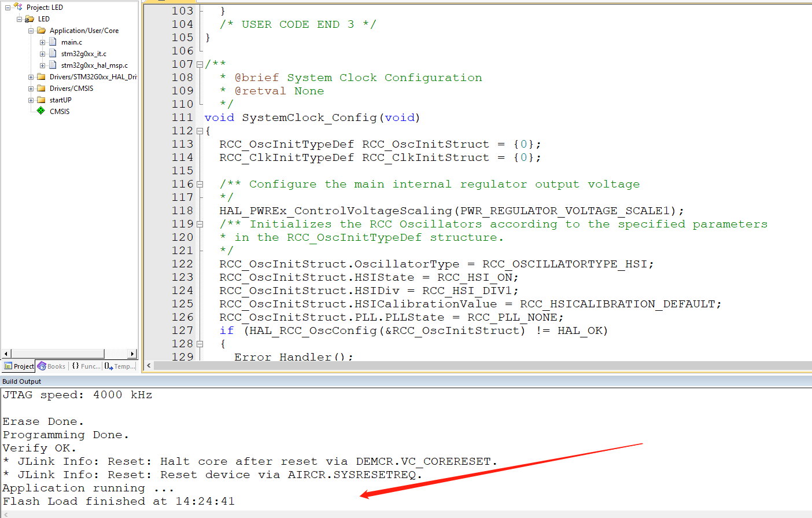Click the 'Erase Done.' output line

43,421
